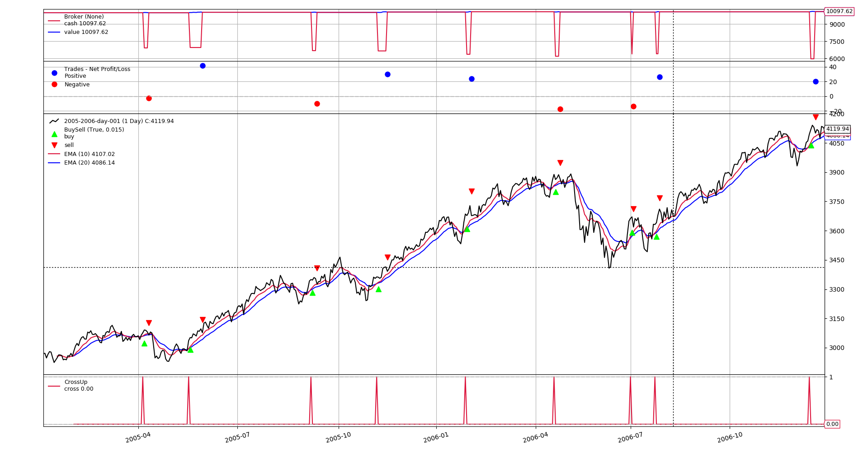Click the 10097.62 broker value tag
868x449 pixels.
839,12
